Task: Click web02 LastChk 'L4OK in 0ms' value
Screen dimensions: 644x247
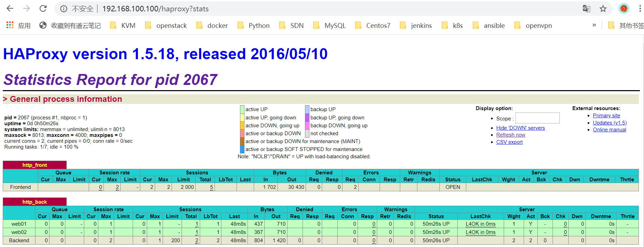Action: tap(480, 232)
